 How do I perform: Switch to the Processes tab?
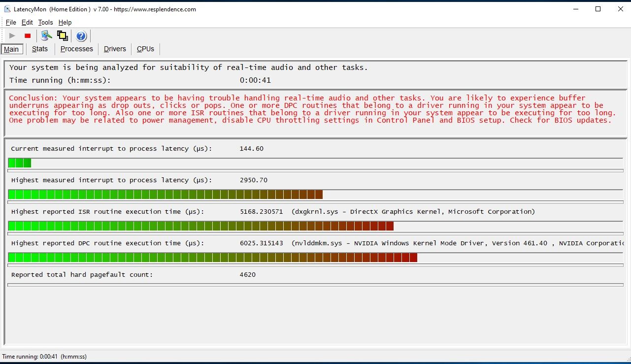[x=77, y=49]
